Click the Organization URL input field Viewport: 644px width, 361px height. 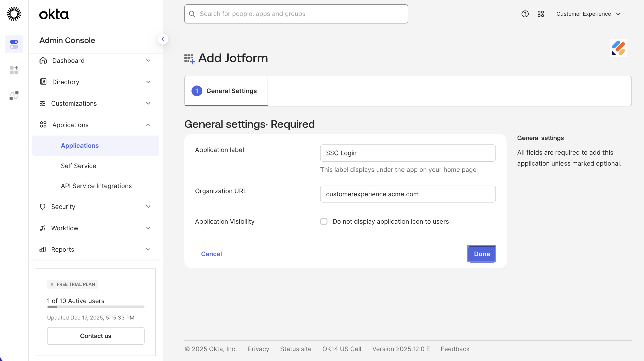pos(408,194)
